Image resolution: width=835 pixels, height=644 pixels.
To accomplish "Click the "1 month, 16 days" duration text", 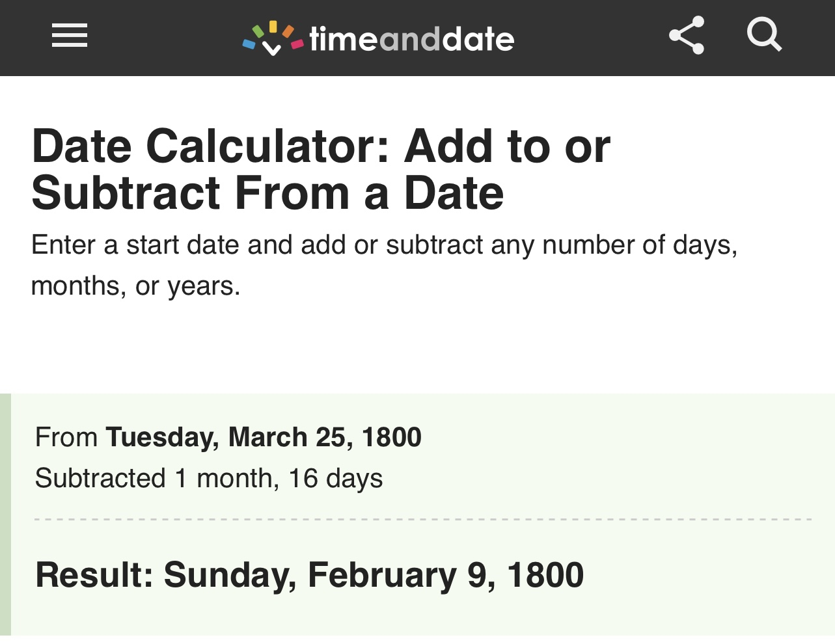I will [x=279, y=478].
